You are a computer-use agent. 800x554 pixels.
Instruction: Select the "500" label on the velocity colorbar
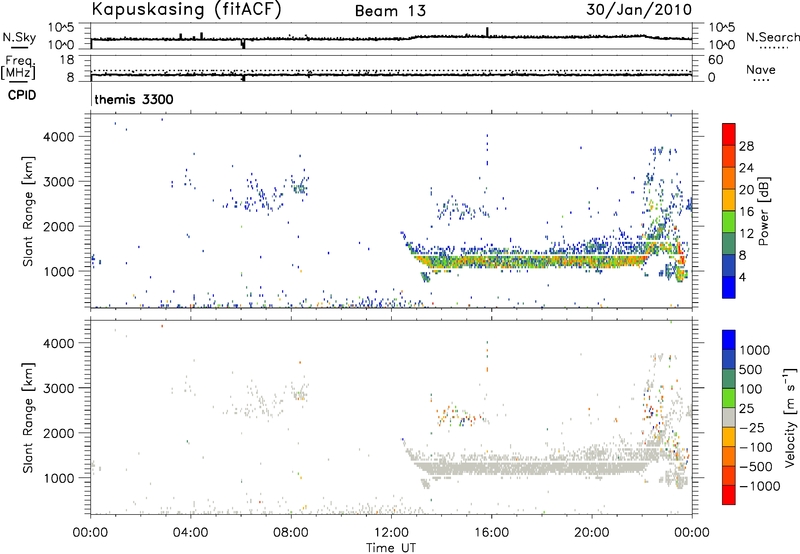coord(751,370)
